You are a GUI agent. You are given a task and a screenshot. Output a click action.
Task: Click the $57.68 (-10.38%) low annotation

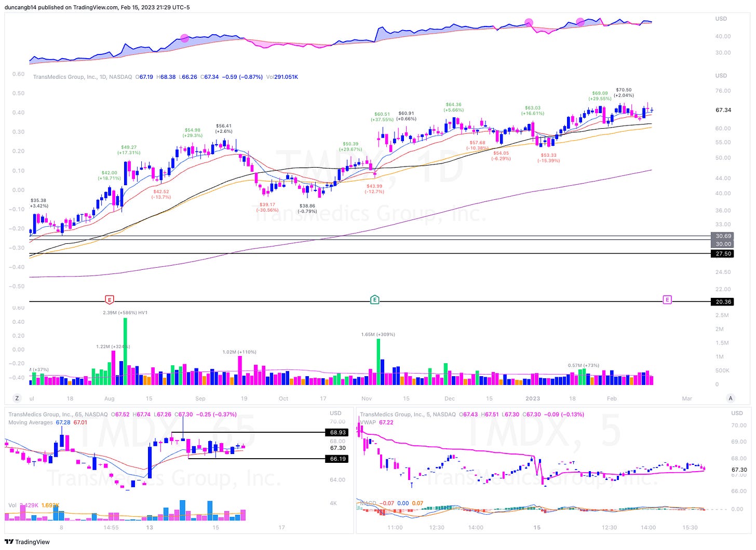click(x=477, y=145)
